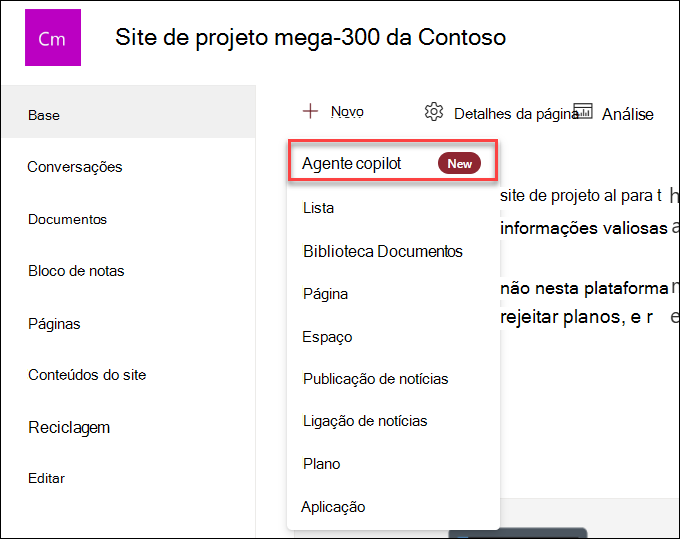Viewport: 680px width, 539px height.
Task: Click the text 'não nesta plataforma'
Action: coord(584,288)
